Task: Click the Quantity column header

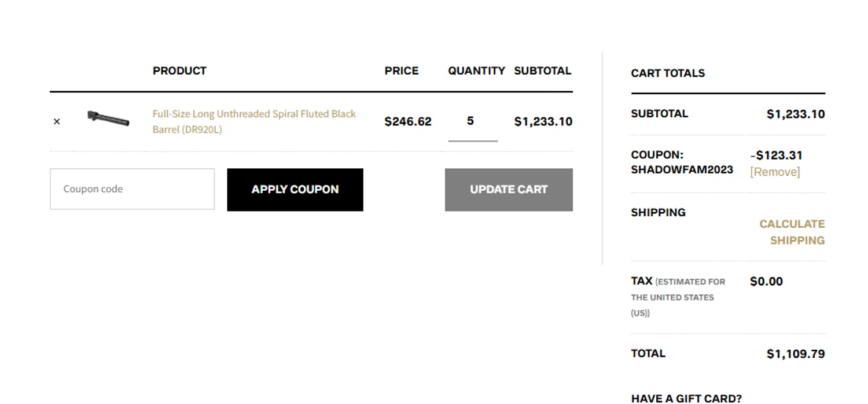Action: [476, 71]
